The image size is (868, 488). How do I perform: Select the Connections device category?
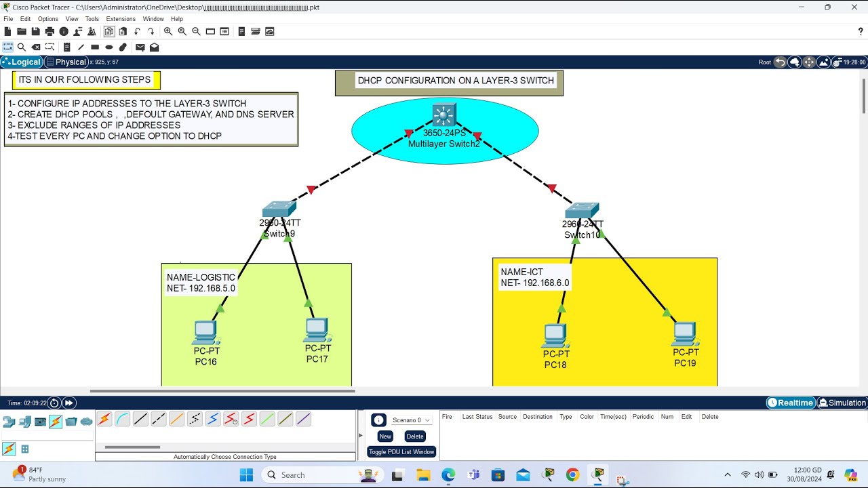pos(56,422)
